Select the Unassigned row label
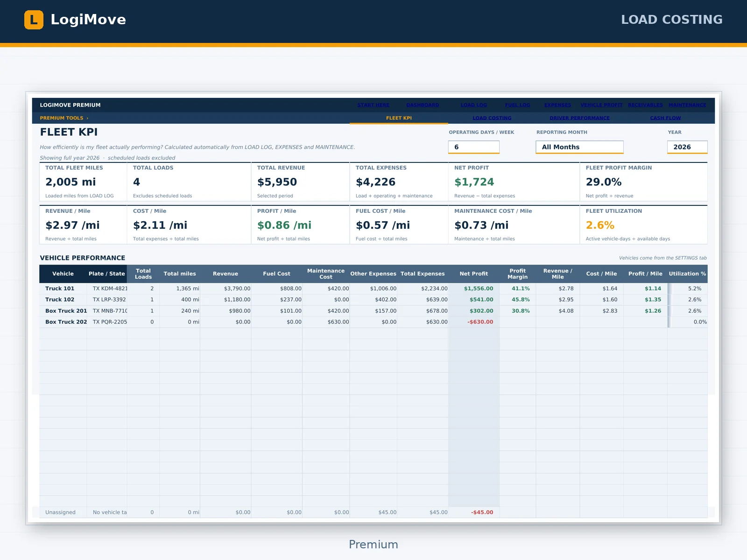The width and height of the screenshot is (747, 560). (60, 512)
